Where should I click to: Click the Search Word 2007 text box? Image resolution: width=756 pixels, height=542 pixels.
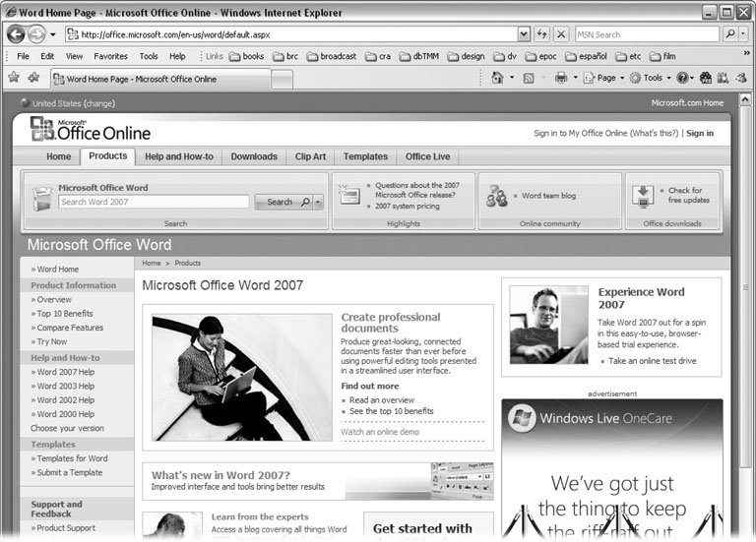pos(154,202)
